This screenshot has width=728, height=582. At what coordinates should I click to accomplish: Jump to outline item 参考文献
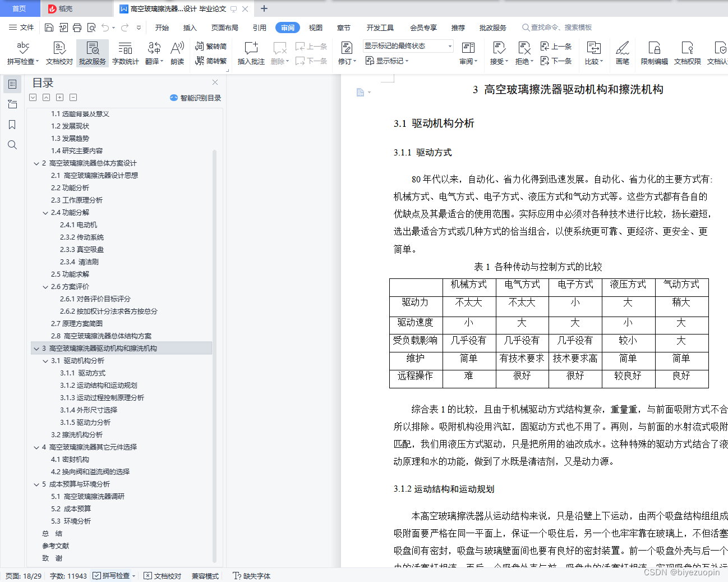(x=56, y=546)
